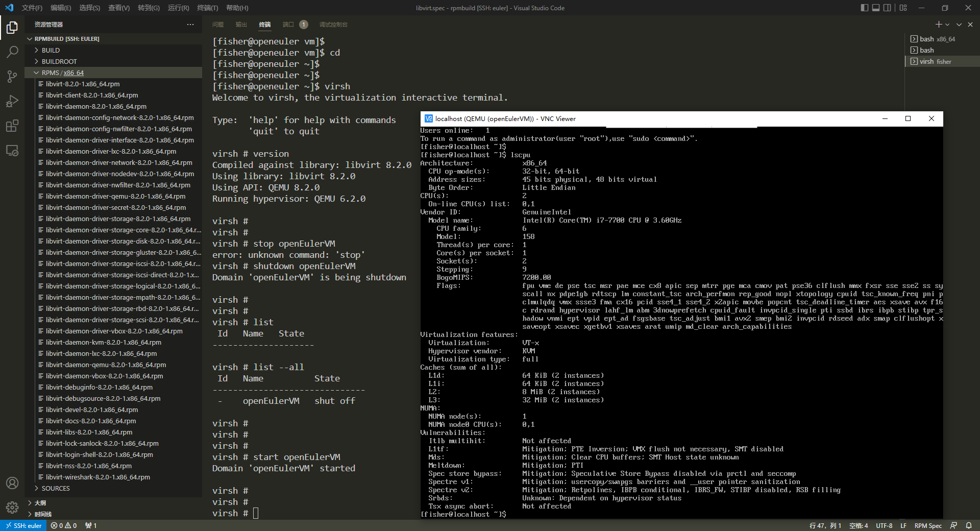Maximize the VNC Viewer window
Viewport: 980px width, 531px height.
(908, 118)
